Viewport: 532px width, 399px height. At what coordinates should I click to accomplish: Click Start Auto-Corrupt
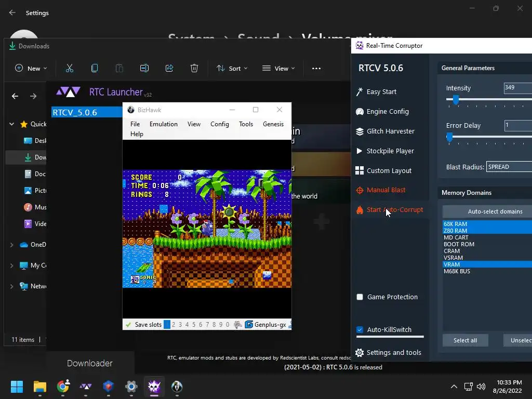(389, 210)
